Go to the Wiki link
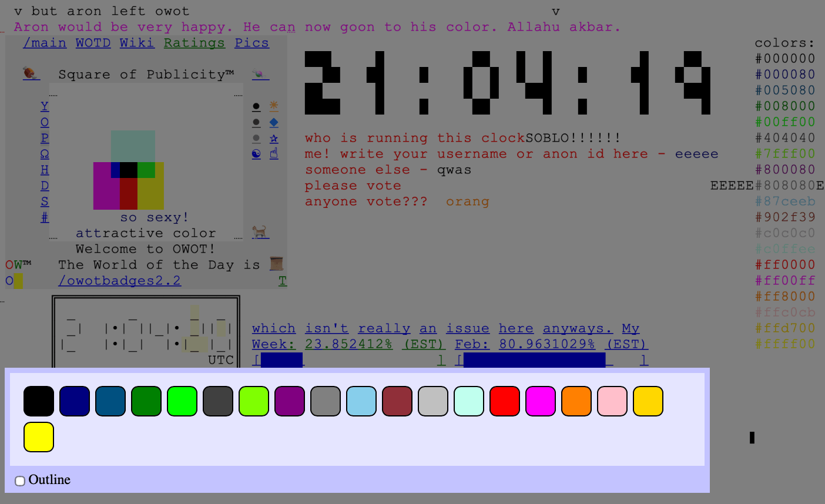The height and width of the screenshot is (504, 825). 137,43
